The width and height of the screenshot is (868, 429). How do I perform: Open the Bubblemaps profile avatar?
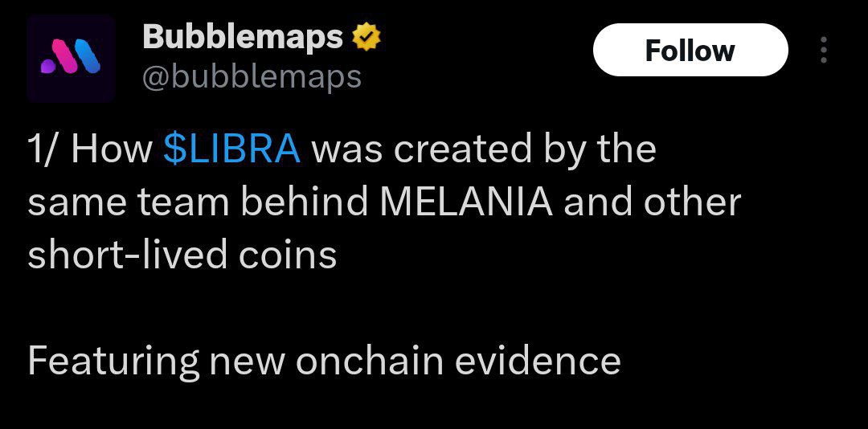(71, 59)
